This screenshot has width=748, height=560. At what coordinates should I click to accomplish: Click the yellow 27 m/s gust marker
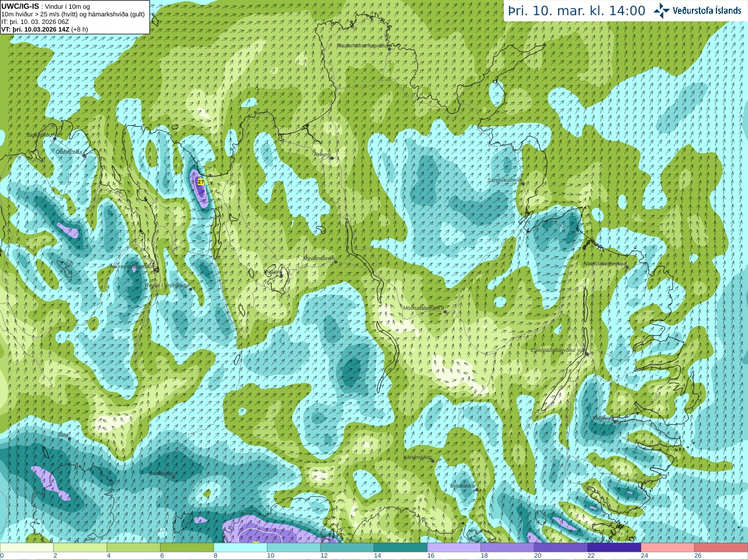click(201, 182)
